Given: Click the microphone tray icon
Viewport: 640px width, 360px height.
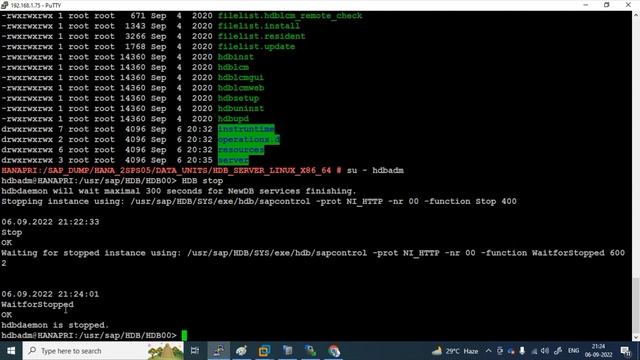Looking at the screenshot, I should click(x=522, y=351).
